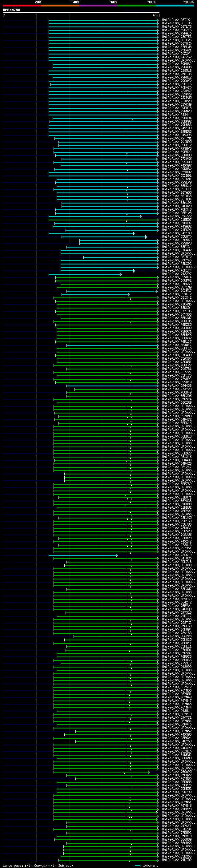Viewport: 197px width, 868px height.
Task: Open entry UniRef100_B9HK94
Action: 176,118
